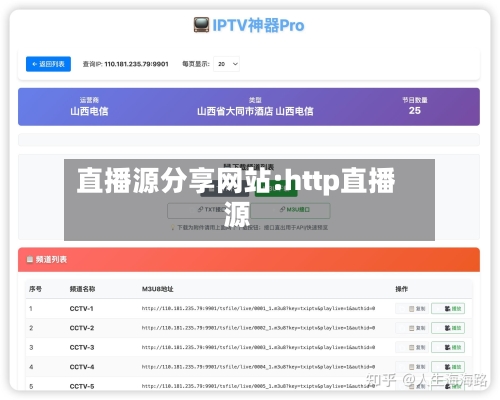Open the 每页显示 dropdown showing 20
500x400 pixels.
coord(226,64)
